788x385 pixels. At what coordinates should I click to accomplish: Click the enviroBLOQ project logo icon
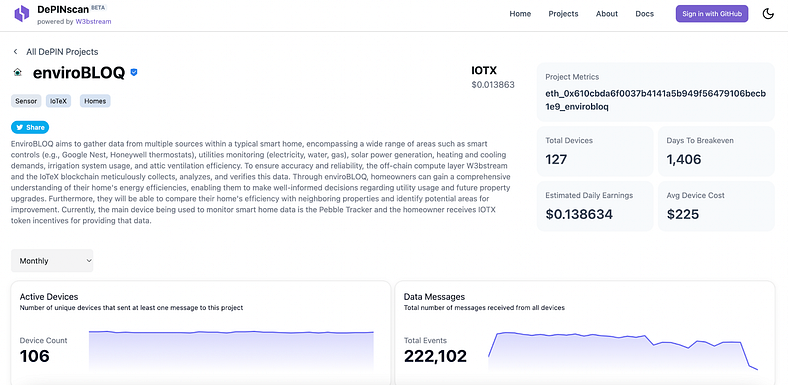[18, 73]
